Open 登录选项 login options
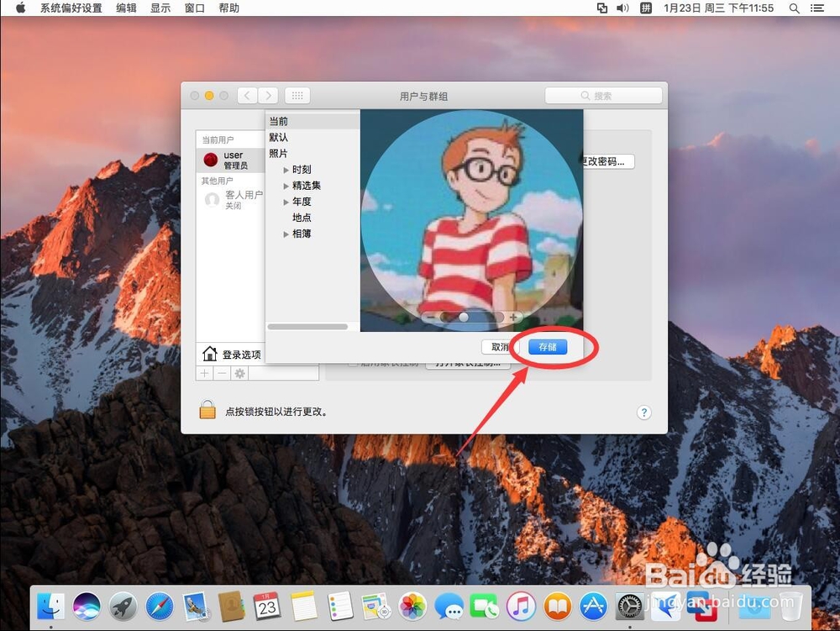This screenshot has height=631, width=840. tap(232, 354)
